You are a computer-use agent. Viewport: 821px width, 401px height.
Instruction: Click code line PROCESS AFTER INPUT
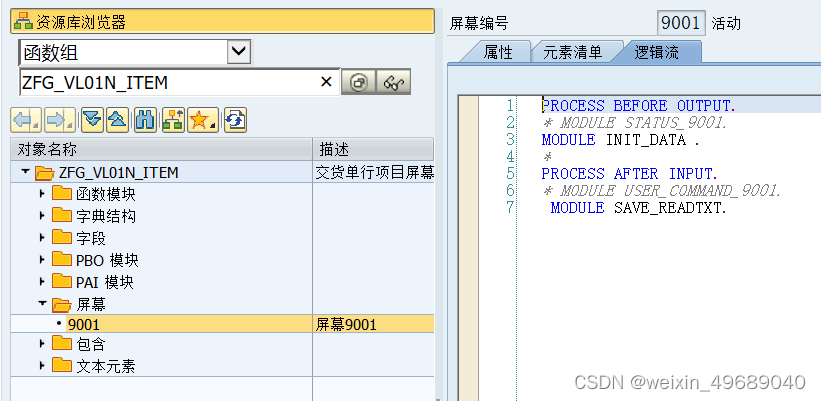coord(630,174)
